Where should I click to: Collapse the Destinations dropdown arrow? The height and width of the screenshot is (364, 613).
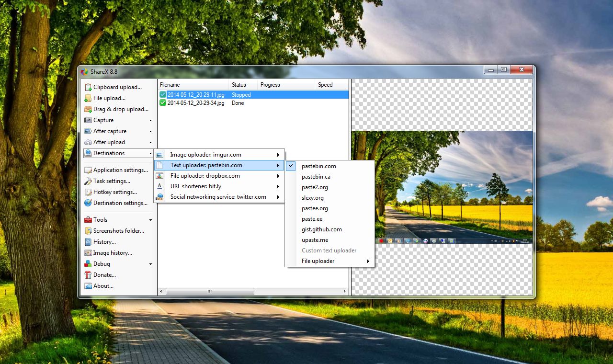coord(150,154)
